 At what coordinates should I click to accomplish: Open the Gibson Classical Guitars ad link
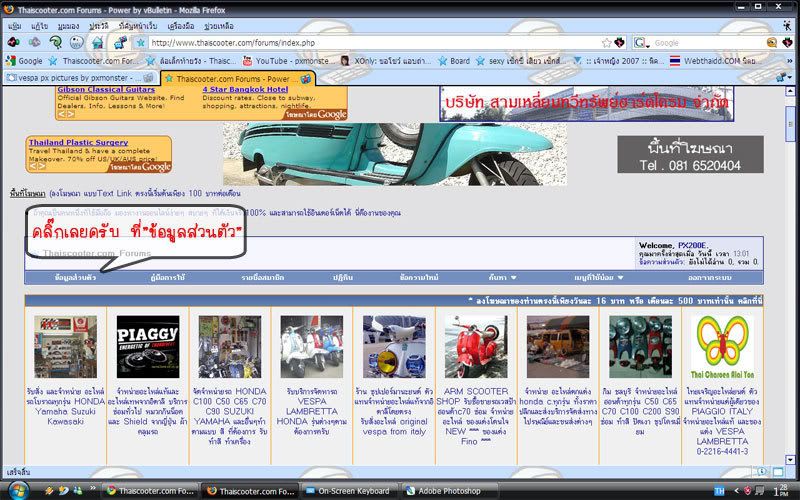pos(106,89)
